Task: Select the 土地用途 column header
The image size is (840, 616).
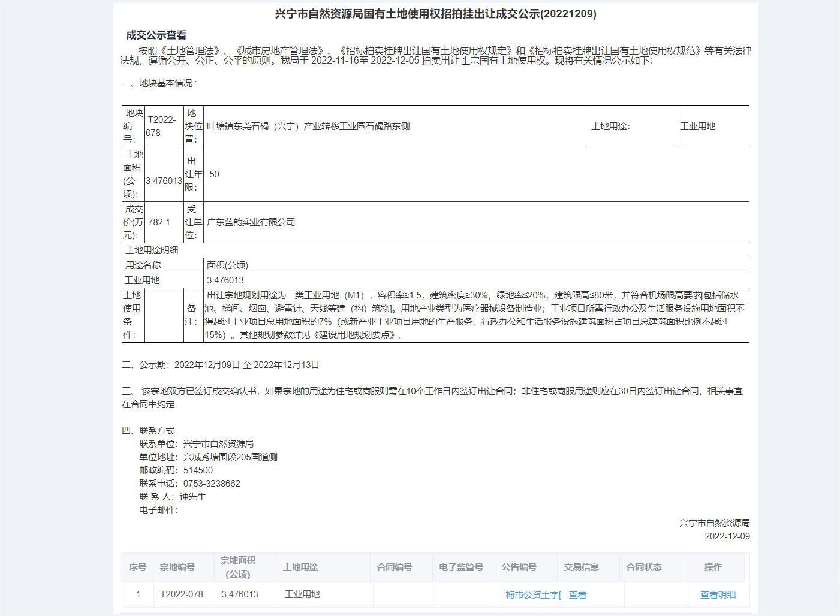Action: click(302, 567)
